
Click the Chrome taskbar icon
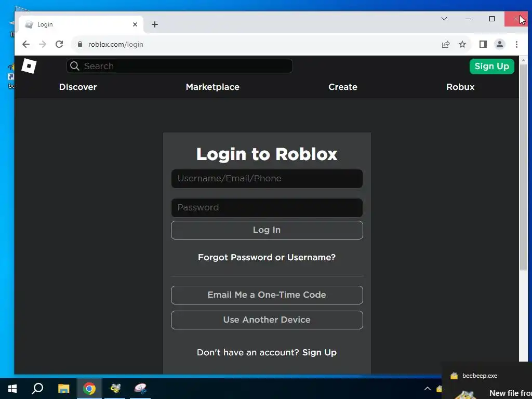89,389
